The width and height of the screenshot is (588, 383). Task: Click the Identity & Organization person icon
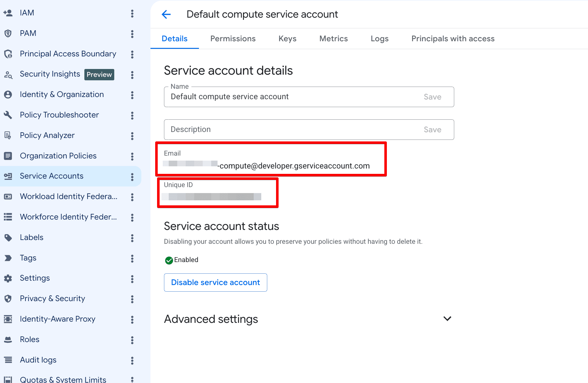(8, 94)
